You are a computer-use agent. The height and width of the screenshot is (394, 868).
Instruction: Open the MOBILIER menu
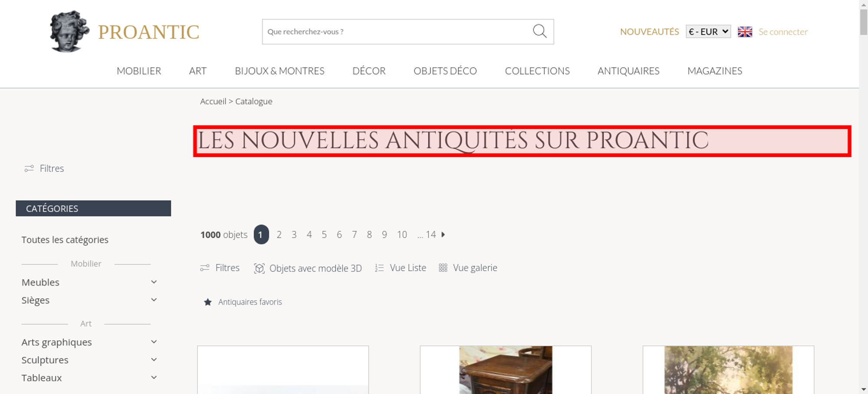point(139,71)
